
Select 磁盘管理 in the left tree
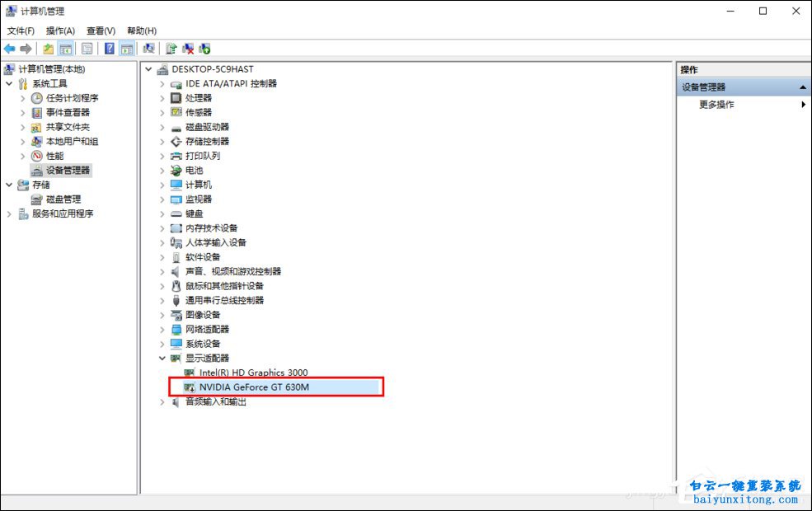click(63, 199)
